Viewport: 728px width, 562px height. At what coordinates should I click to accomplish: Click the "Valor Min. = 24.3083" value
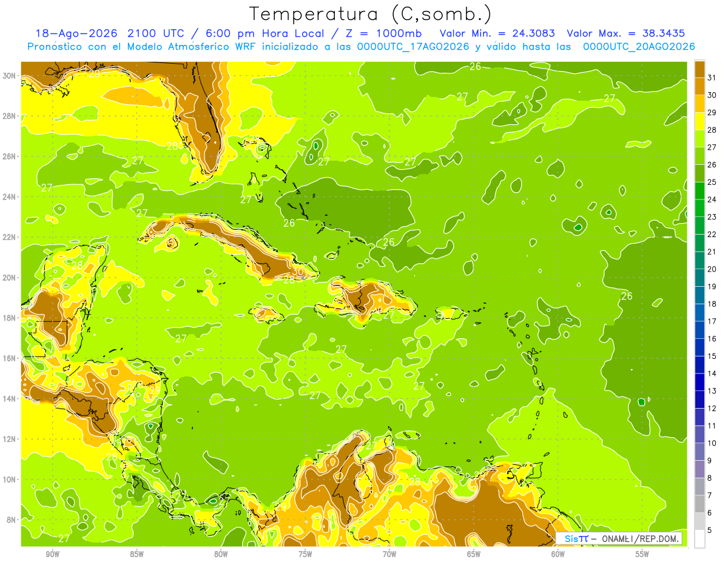point(497,33)
